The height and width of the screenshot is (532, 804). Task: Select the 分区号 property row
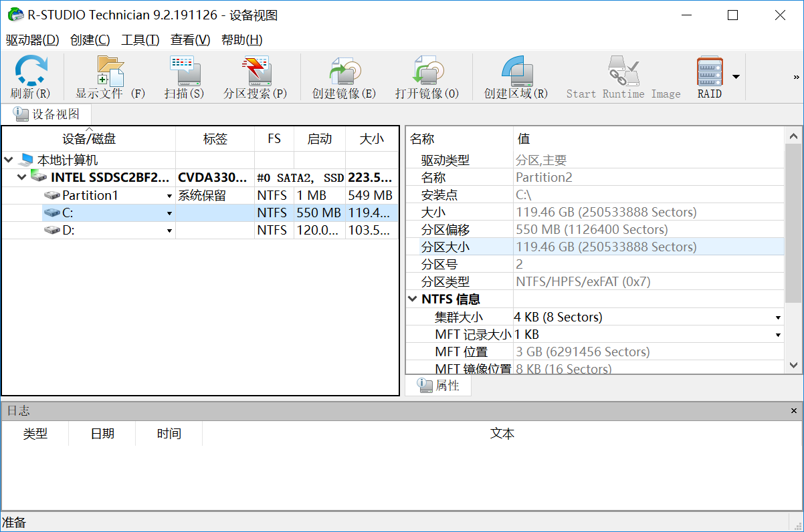point(595,265)
